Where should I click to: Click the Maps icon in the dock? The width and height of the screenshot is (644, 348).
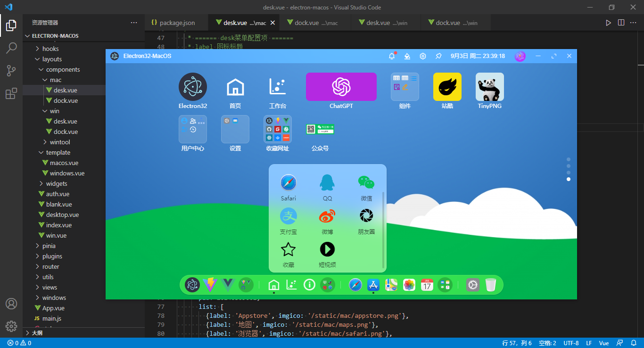tap(391, 285)
